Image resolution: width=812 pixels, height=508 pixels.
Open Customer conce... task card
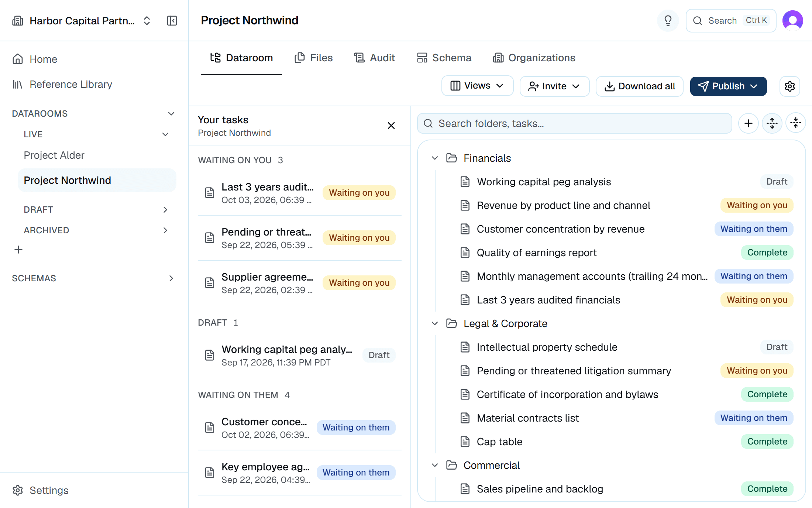(300, 428)
